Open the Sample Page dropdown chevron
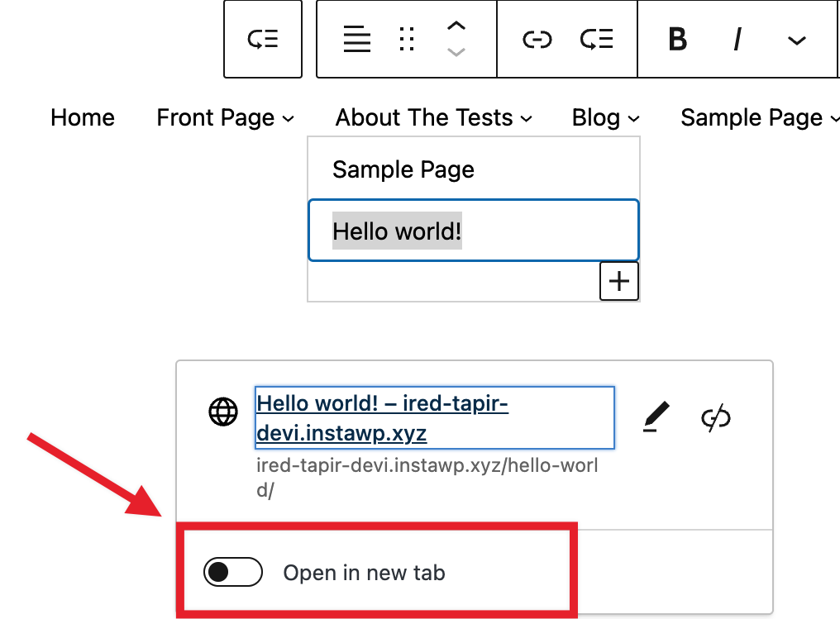Viewport: 840px width, 619px height. [833, 118]
